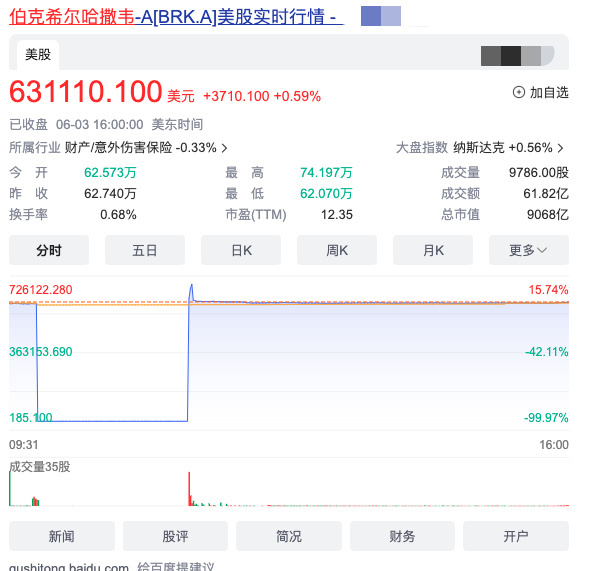
Task: Click the -42.11% axis label
Action: pyautogui.click(x=547, y=352)
